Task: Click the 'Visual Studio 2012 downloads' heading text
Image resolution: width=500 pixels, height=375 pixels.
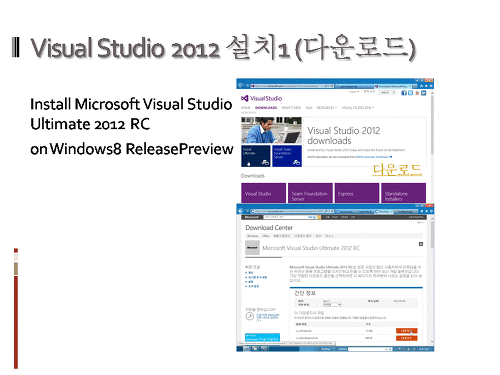Action: tap(343, 135)
